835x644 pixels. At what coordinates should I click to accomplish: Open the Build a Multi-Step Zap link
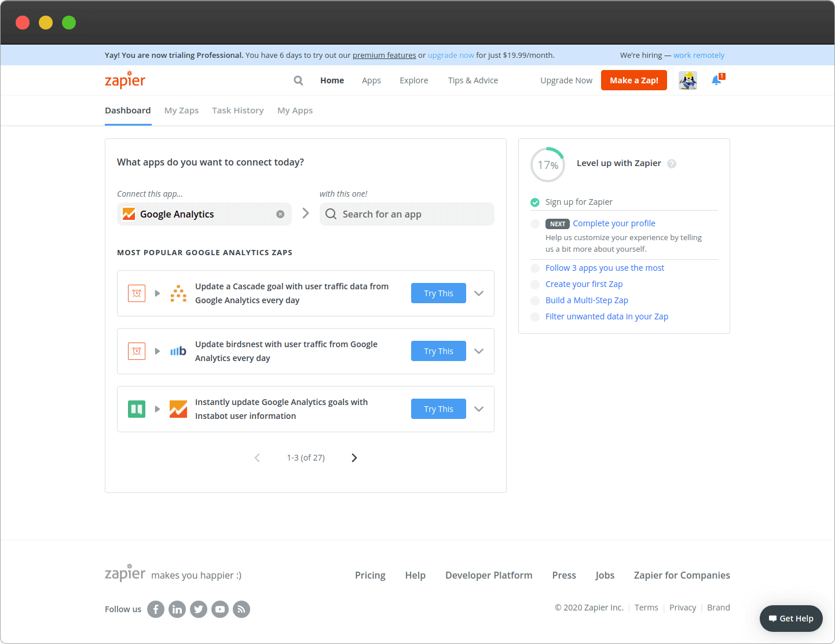click(587, 300)
